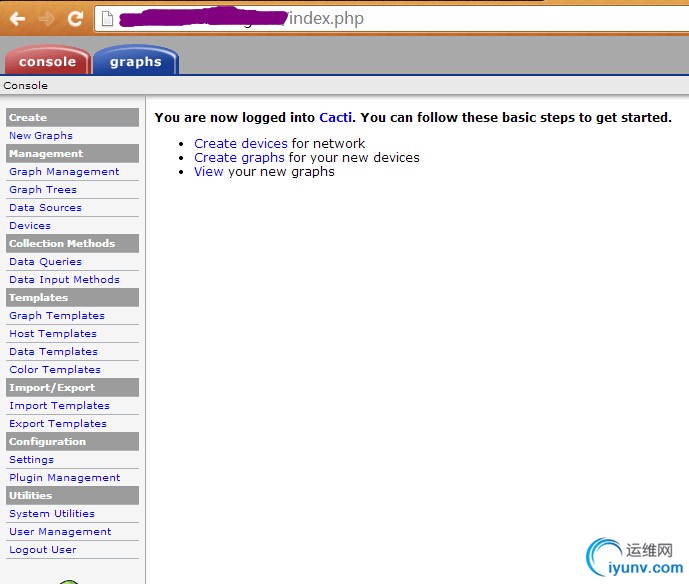Image resolution: width=689 pixels, height=584 pixels.
Task: Open Data Queries
Action: pyautogui.click(x=45, y=261)
